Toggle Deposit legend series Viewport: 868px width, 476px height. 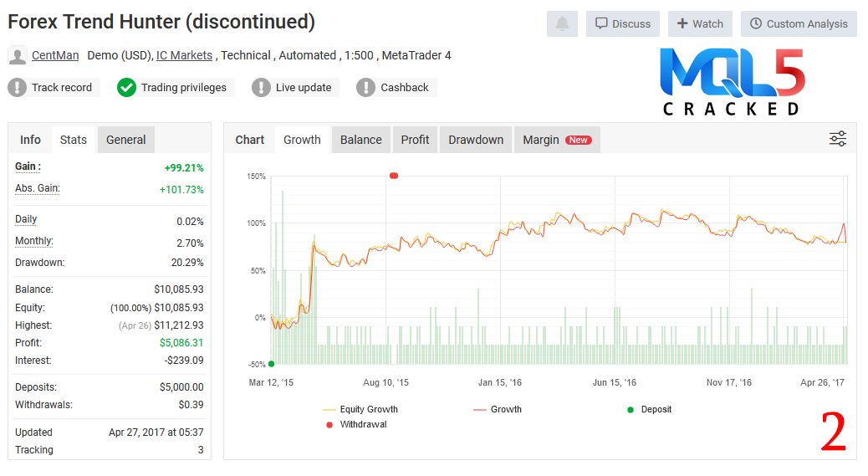point(649,410)
